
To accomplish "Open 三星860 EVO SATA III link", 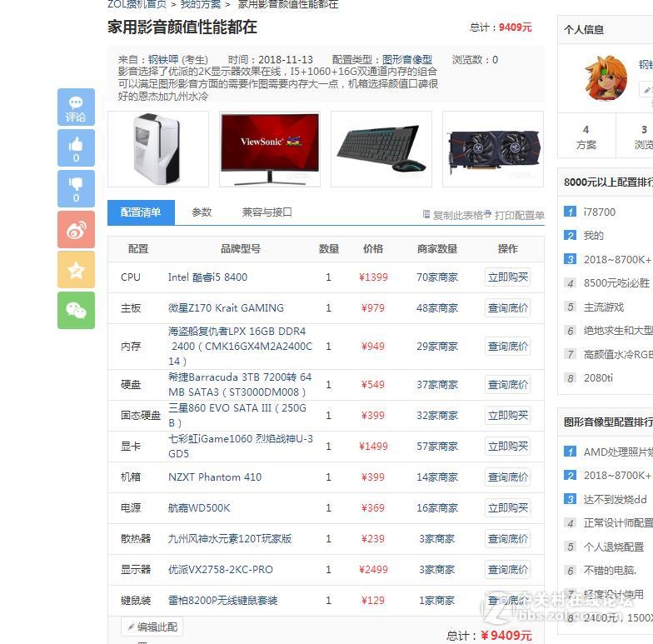I will coord(237,415).
